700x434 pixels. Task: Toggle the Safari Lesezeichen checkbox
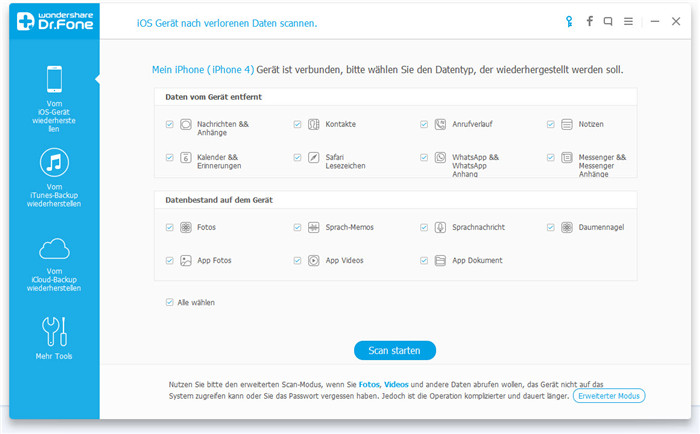pos(297,157)
